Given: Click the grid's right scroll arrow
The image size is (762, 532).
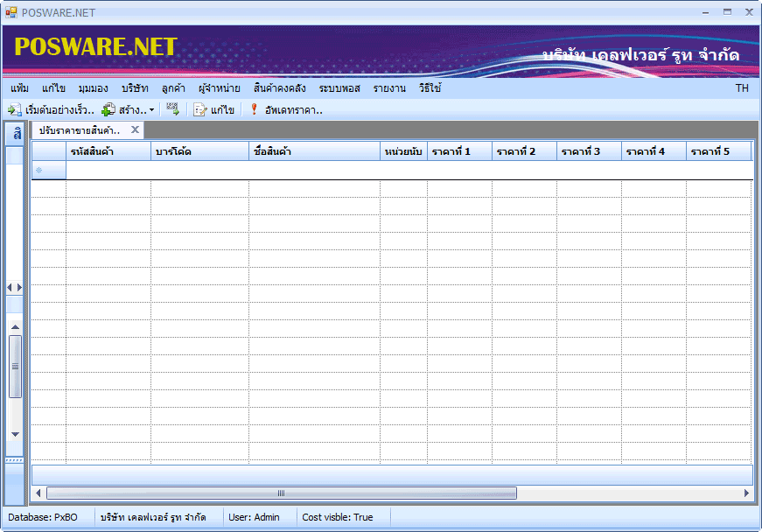Looking at the screenshot, I should 746,493.
